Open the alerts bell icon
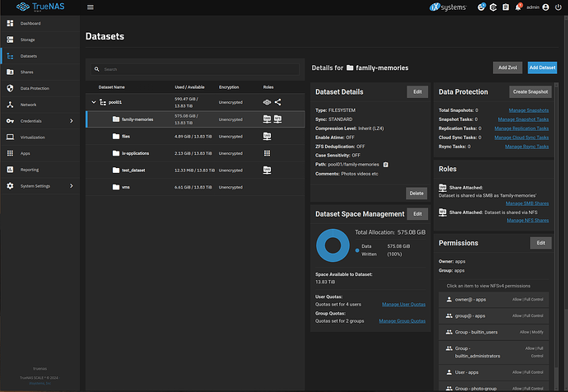This screenshot has height=392, width=568. click(519, 7)
